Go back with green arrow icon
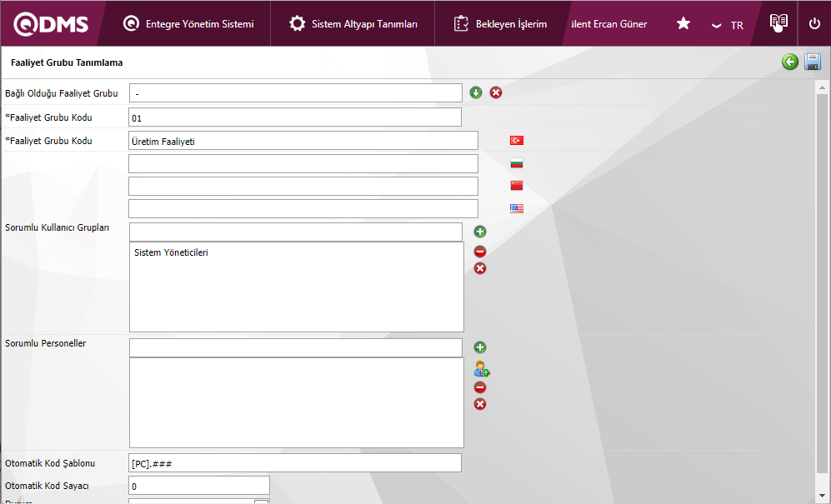This screenshot has width=831, height=504. point(789,62)
